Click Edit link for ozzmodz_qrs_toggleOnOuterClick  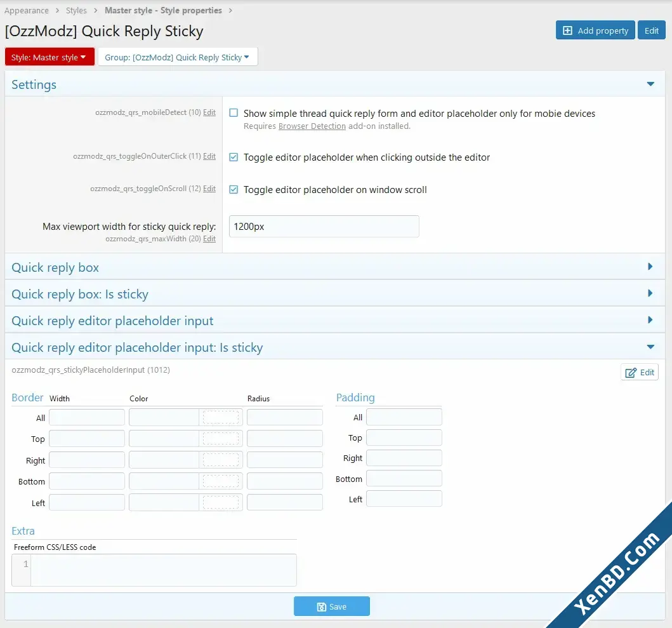[209, 156]
